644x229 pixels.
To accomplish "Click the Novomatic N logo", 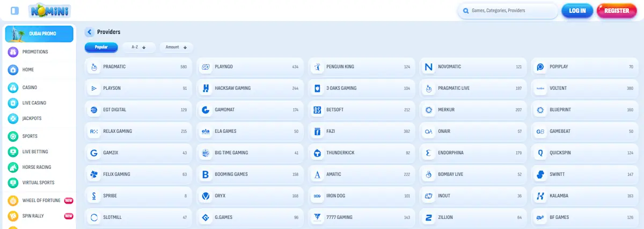I will point(428,67).
